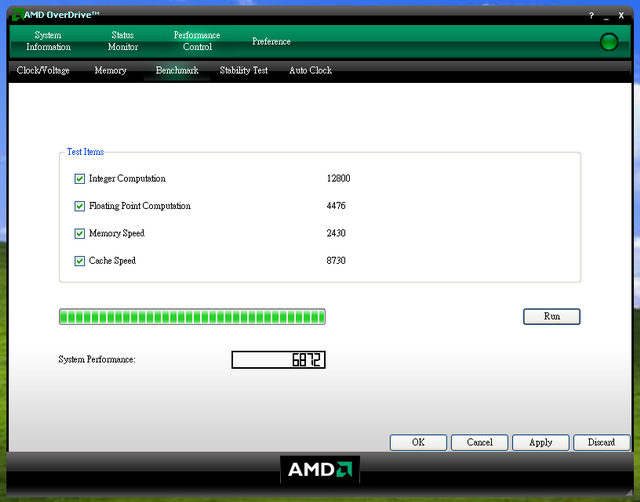Click the AMD OverDrive window title text

pyautogui.click(x=62, y=15)
